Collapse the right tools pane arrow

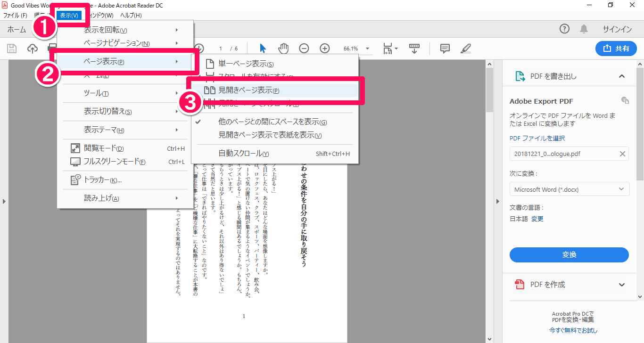click(x=498, y=202)
